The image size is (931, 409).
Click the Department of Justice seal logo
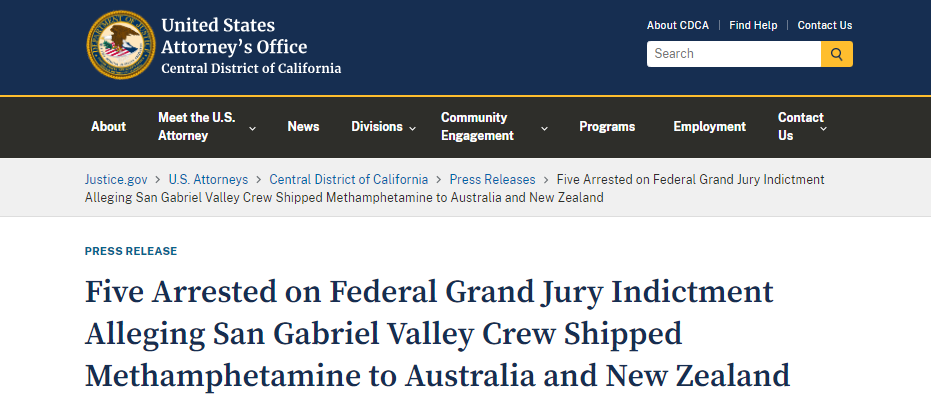121,45
